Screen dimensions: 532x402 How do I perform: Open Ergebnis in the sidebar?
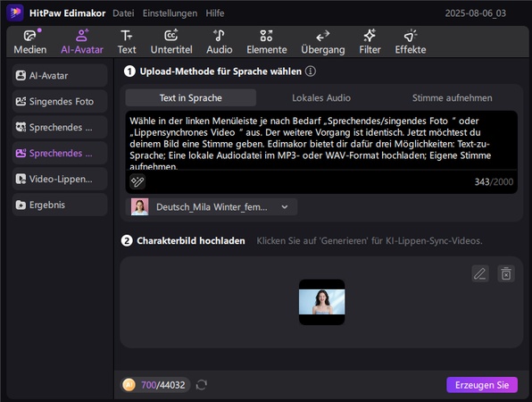click(x=60, y=205)
